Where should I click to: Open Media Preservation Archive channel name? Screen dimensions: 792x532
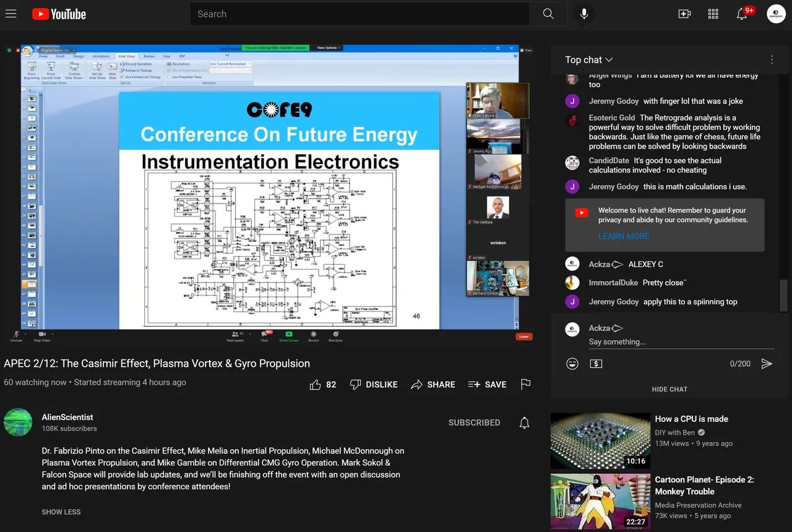coord(698,505)
